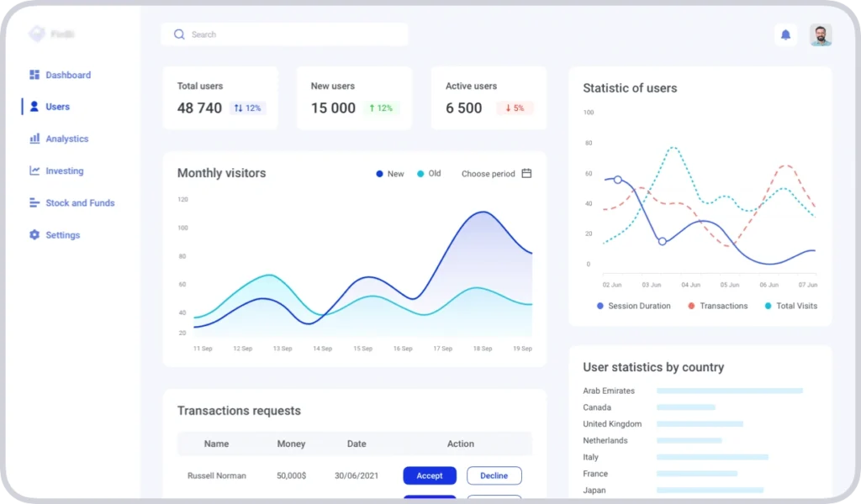
Task: Open the Analytics menu item
Action: [66, 139]
